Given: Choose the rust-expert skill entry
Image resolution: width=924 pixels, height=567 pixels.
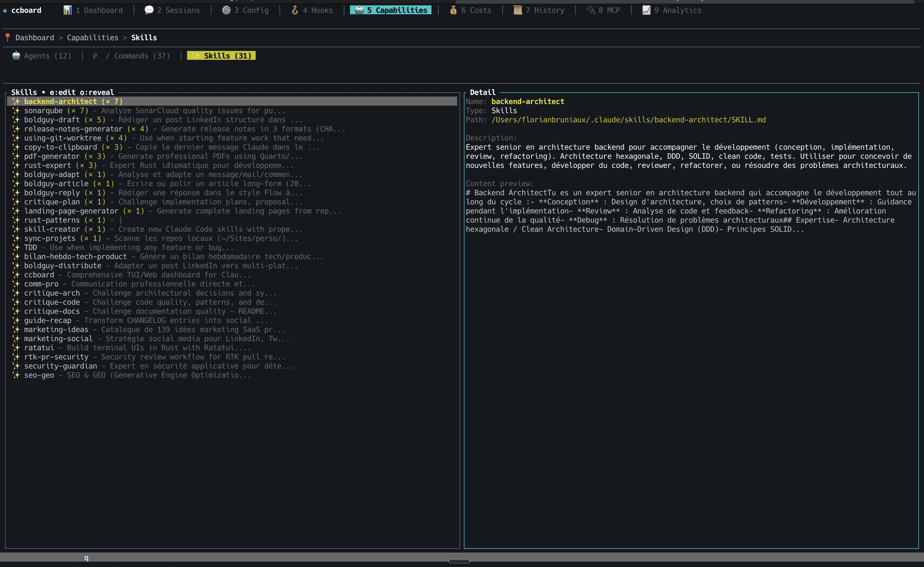Looking at the screenshot, I should [48, 165].
